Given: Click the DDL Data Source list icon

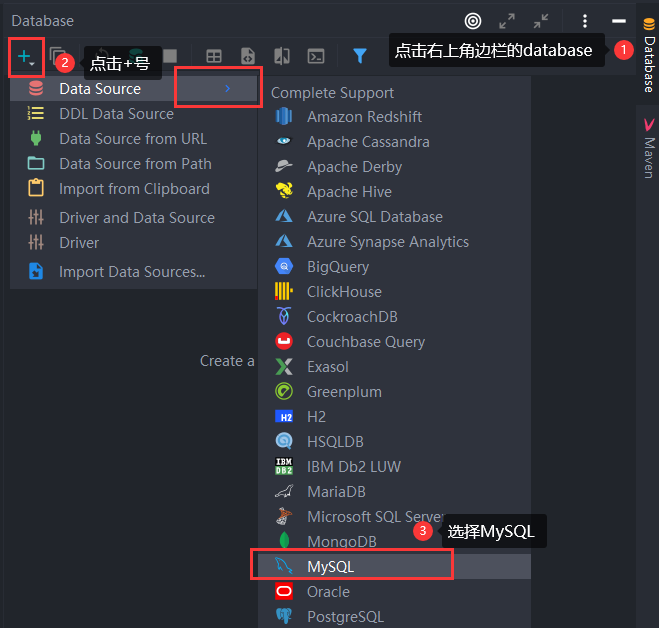Looking at the screenshot, I should [36, 113].
